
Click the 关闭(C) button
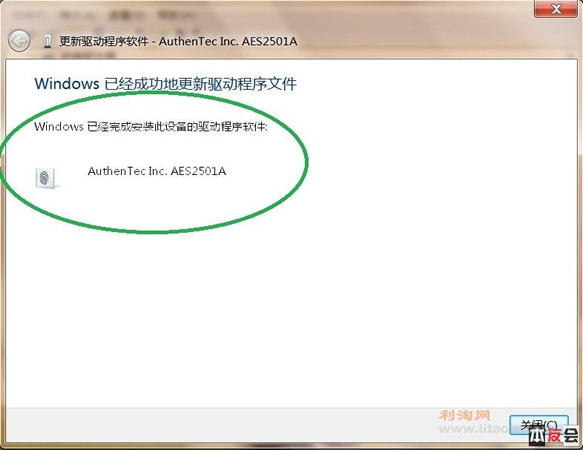click(x=539, y=425)
